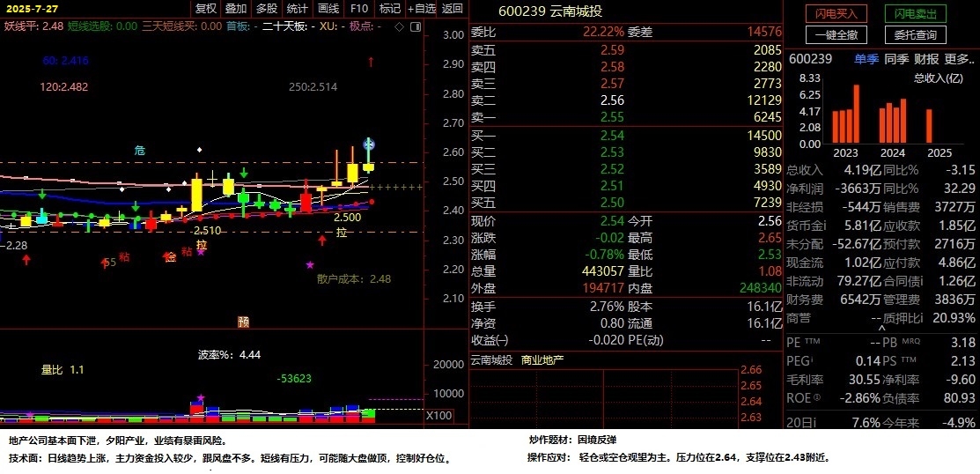Click the -53623 volume value

[294, 378]
